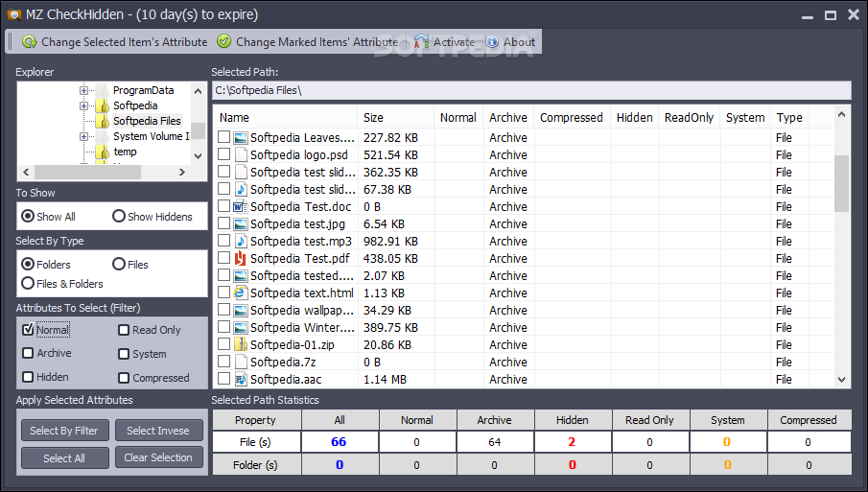Click the Clear Selection button
The height and width of the screenshot is (492, 868).
pyautogui.click(x=158, y=457)
